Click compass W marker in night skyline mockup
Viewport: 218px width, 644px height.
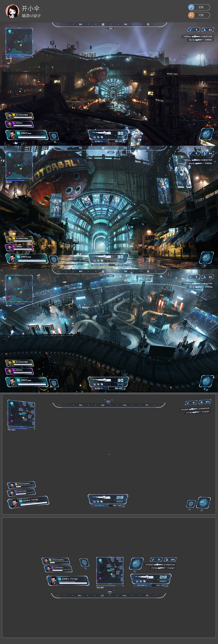(103, 24)
